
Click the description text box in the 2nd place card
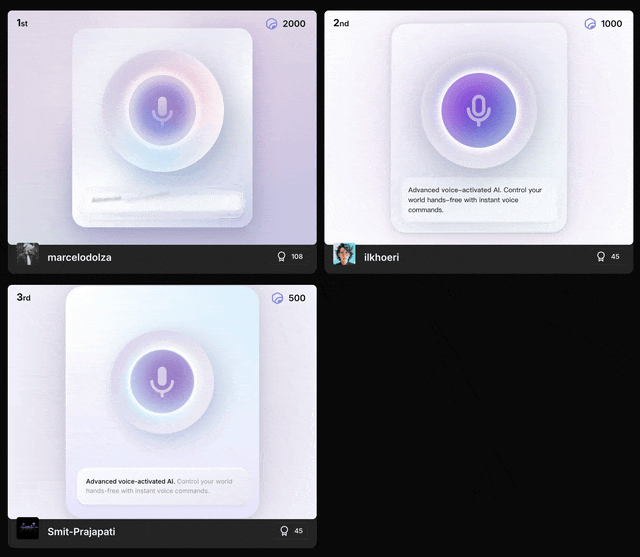[x=479, y=200]
